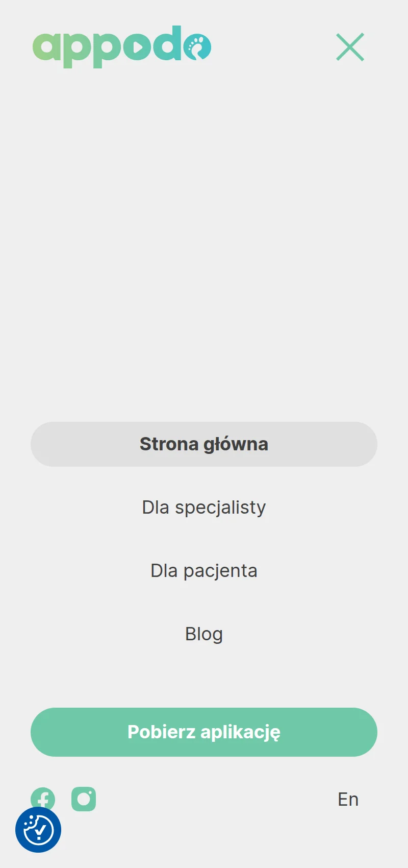Click the footprint icon in the logo
The height and width of the screenshot is (868, 408).
pos(197,47)
